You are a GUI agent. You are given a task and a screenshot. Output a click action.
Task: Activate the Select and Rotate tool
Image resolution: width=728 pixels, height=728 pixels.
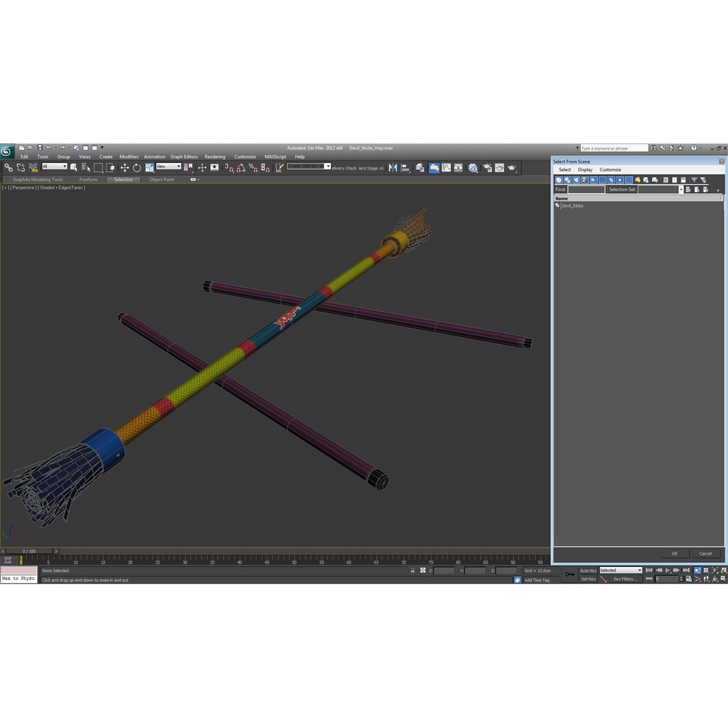coord(136,168)
